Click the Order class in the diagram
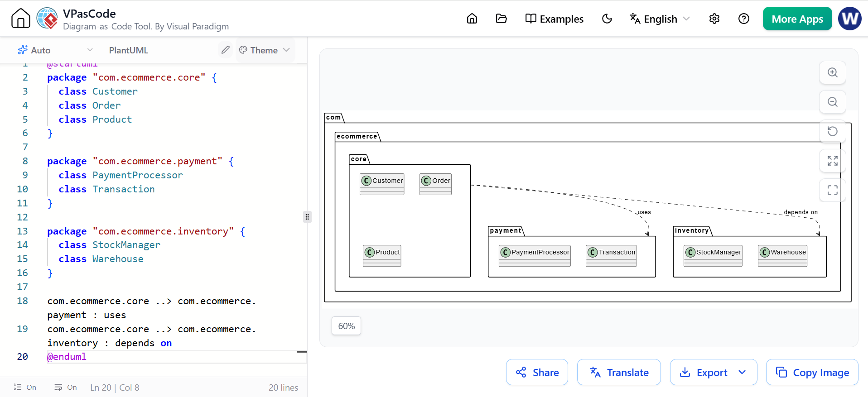 tap(435, 184)
